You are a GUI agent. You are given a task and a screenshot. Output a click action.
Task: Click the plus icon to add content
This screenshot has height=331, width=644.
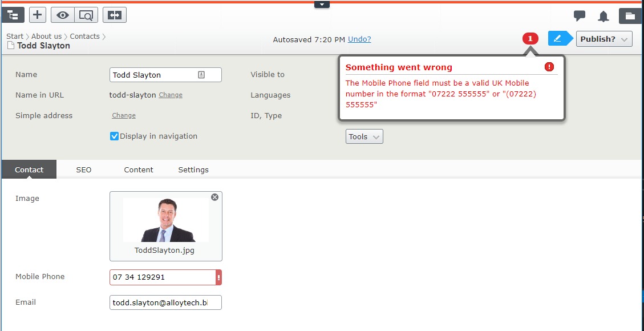[x=38, y=15]
